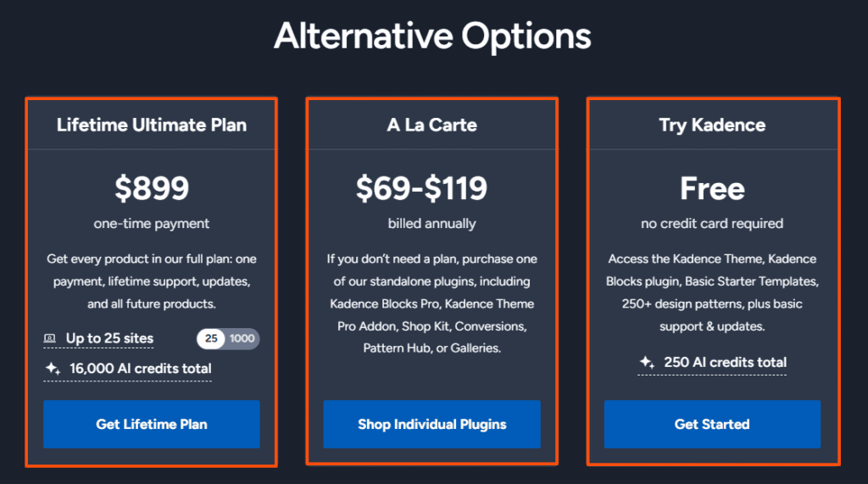This screenshot has width=868, height=484.
Task: Click the $69-$119 price text
Action: coord(422,188)
